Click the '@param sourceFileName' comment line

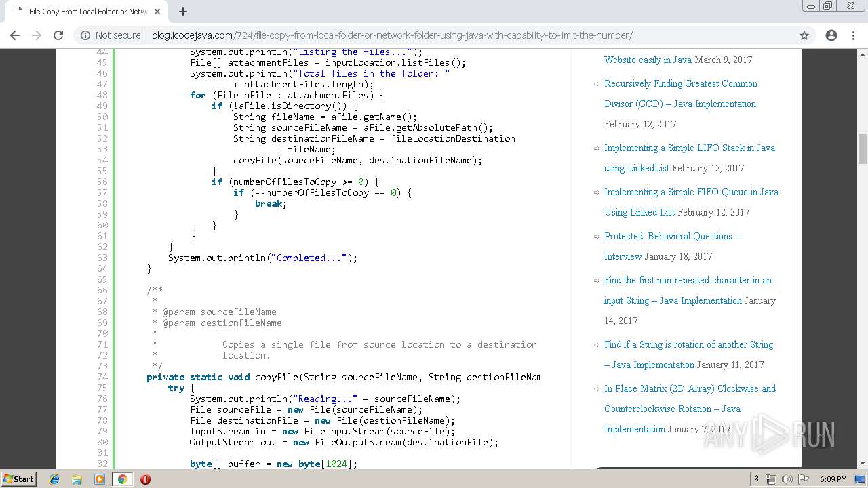tap(214, 312)
